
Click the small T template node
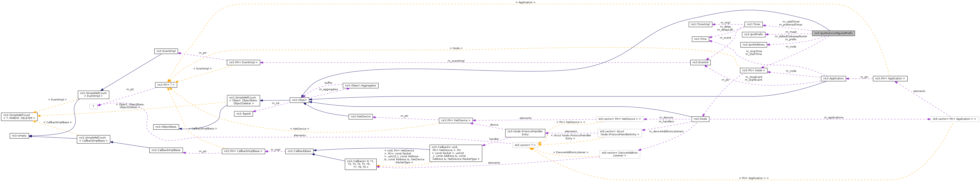point(94,107)
